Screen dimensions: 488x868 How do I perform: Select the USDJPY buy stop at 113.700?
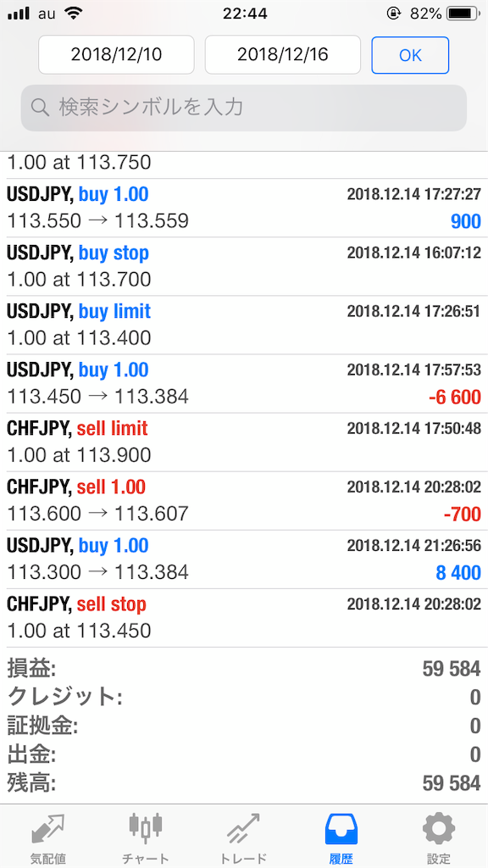[x=244, y=267]
